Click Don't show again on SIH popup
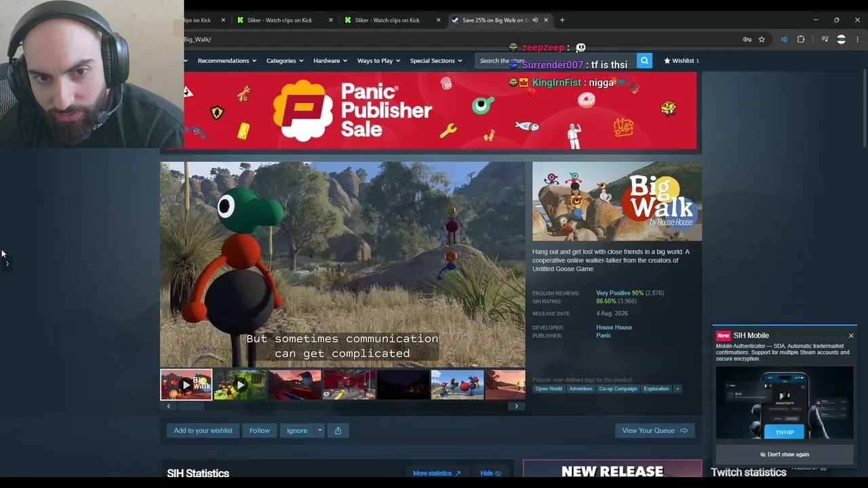This screenshot has width=868, height=488. pos(785,455)
